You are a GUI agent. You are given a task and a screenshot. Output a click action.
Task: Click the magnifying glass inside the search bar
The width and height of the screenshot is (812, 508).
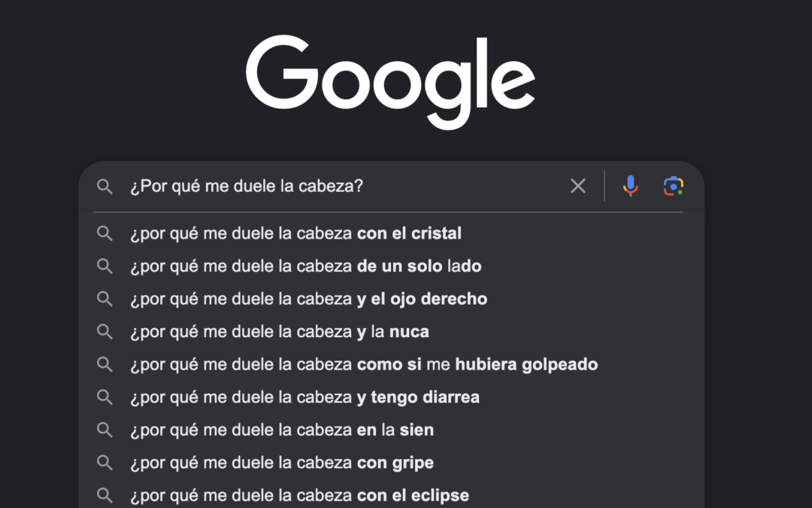coord(105,186)
